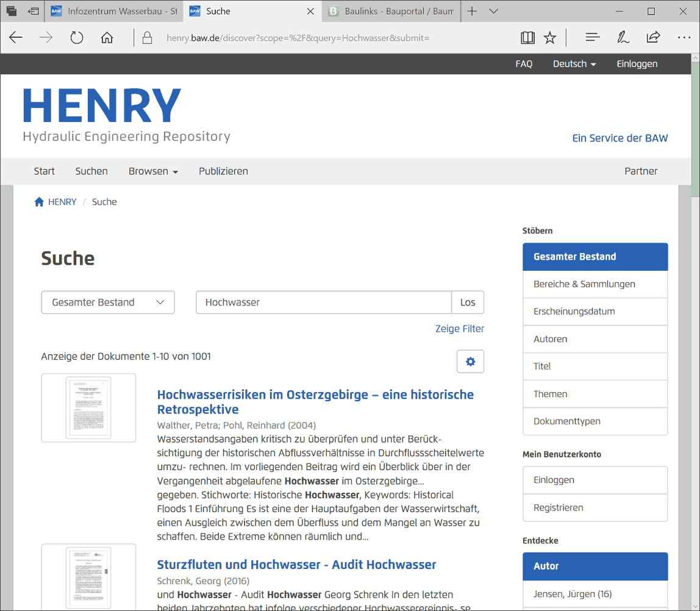
Task: Add page to favorites star icon
Action: coord(550,37)
